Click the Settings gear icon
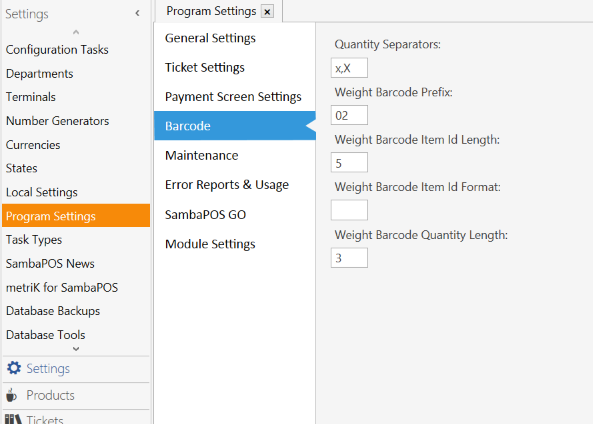Viewport: 593px width, 424px height. coord(14,368)
